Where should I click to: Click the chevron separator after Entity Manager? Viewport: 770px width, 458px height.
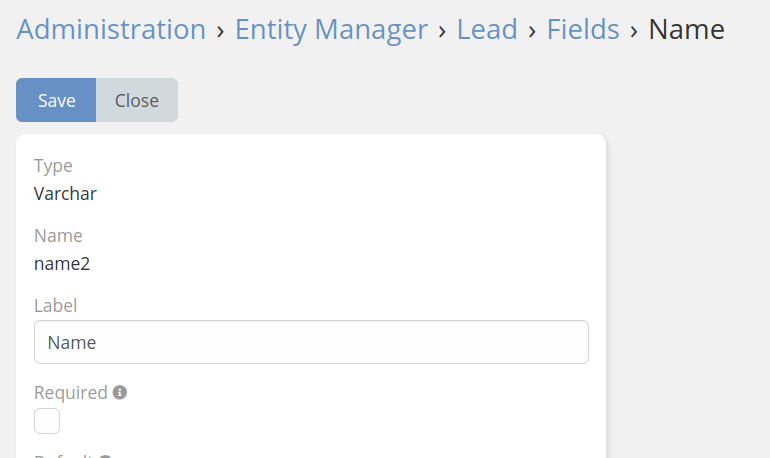[442, 31]
